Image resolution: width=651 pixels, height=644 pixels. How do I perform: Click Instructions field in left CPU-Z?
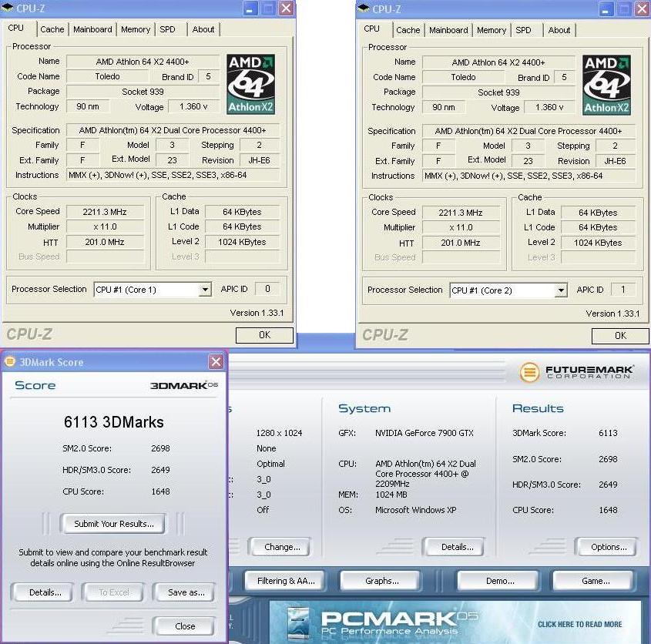173,175
